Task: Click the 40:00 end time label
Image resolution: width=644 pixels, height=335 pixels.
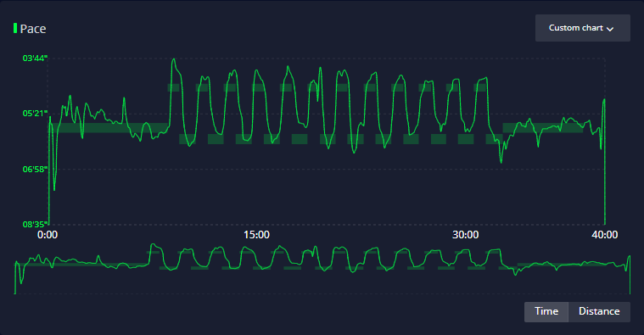Action: pyautogui.click(x=605, y=235)
